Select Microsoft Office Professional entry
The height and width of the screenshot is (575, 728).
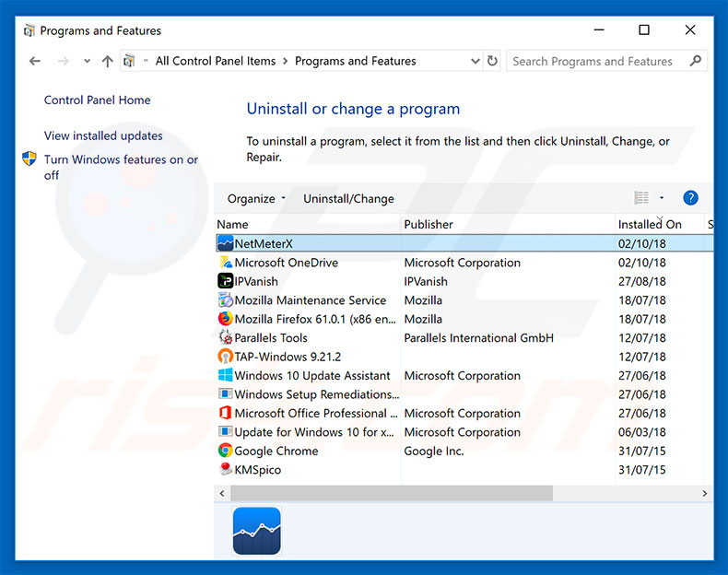point(316,413)
